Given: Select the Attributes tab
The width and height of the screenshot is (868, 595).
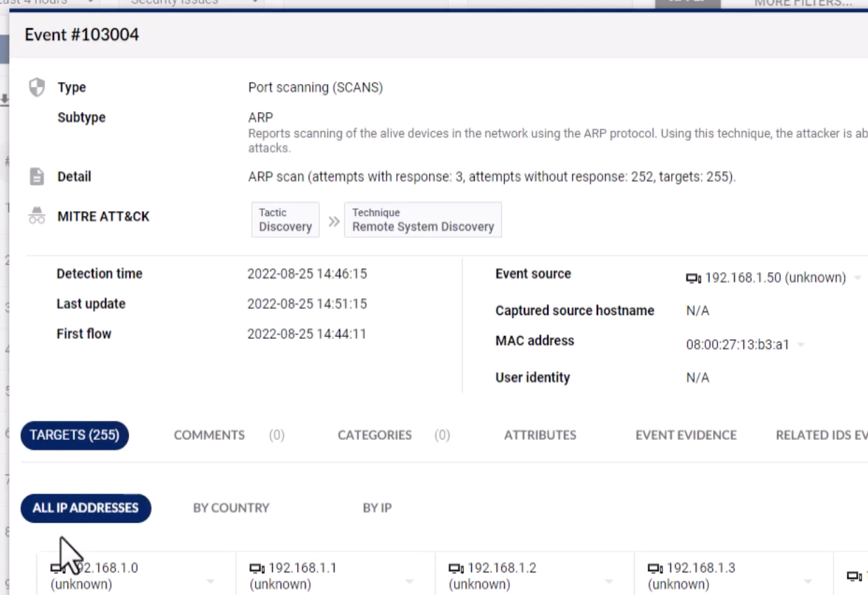Looking at the screenshot, I should pos(540,435).
